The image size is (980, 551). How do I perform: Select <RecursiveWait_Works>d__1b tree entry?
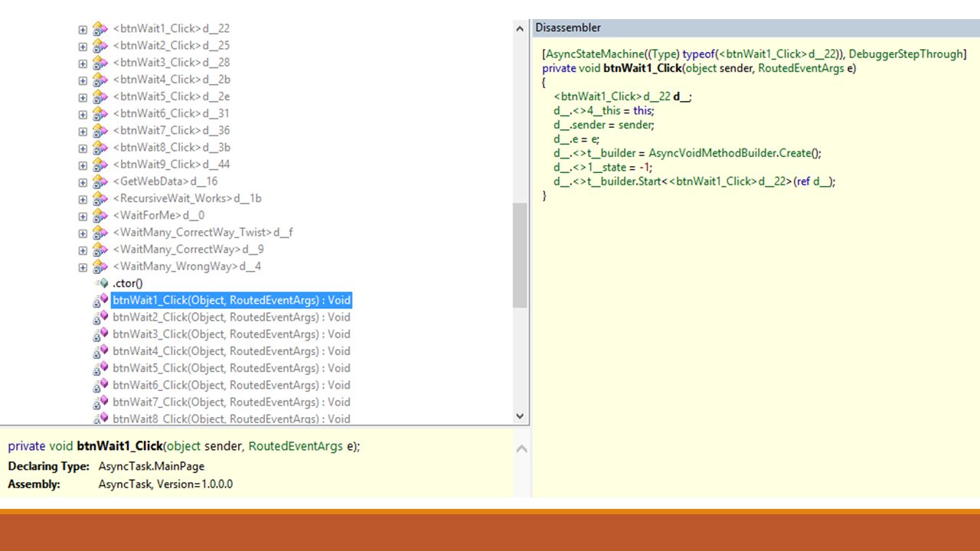tap(188, 198)
